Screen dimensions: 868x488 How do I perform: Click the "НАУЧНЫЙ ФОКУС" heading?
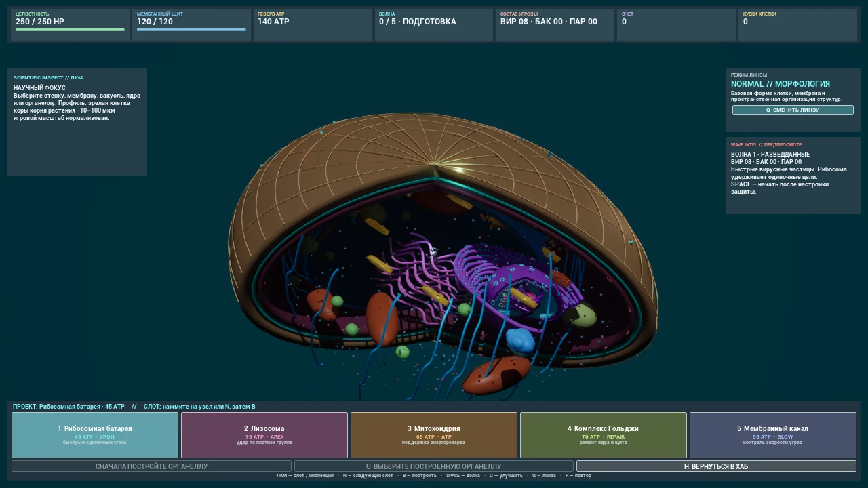pos(39,88)
